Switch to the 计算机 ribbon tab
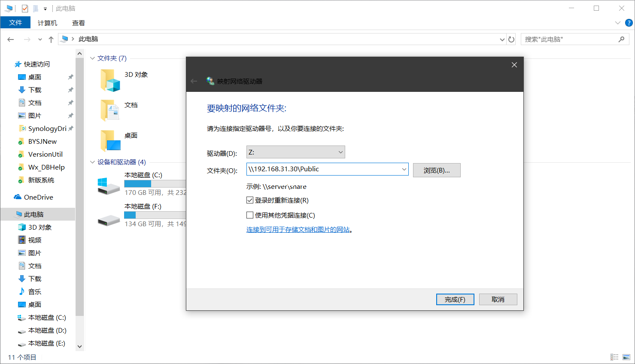 coord(47,23)
